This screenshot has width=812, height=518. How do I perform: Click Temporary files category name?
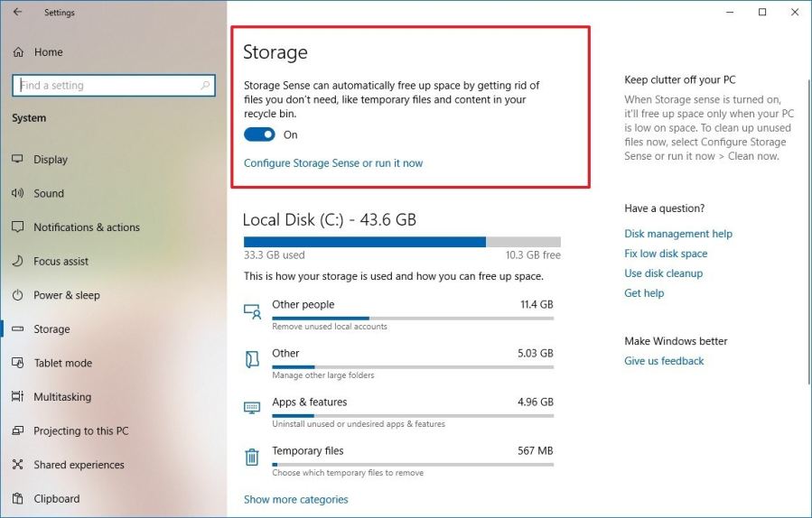308,450
